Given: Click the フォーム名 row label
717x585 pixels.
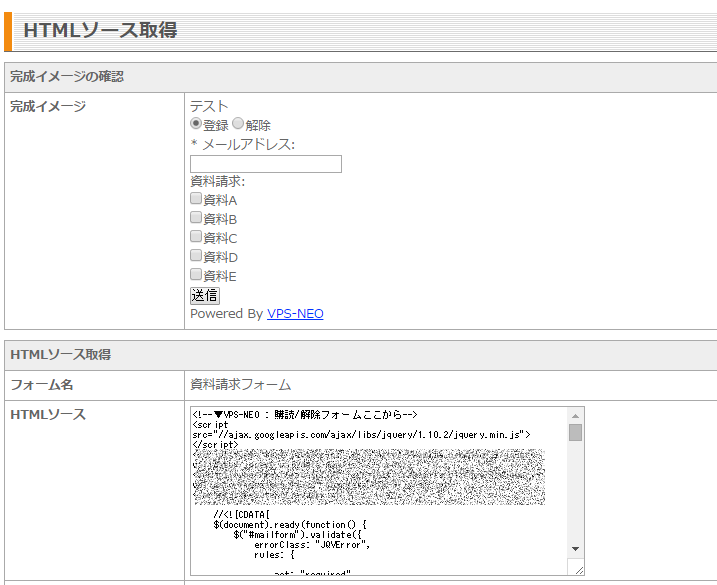Looking at the screenshot, I should click(42, 385).
